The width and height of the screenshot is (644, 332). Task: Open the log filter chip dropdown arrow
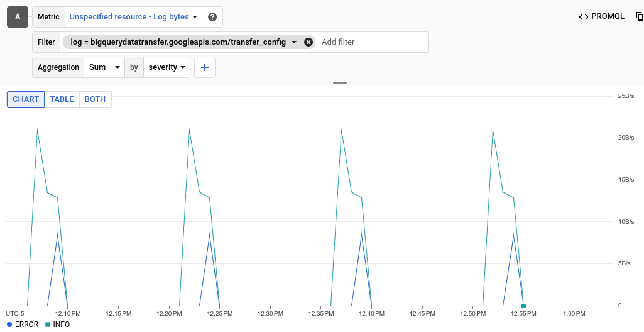click(294, 42)
